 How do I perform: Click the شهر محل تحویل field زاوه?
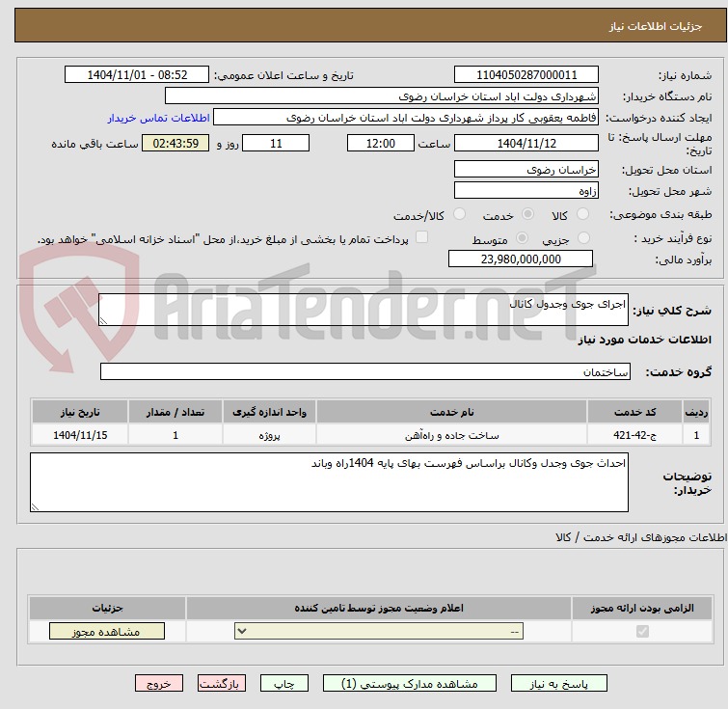[x=526, y=190]
